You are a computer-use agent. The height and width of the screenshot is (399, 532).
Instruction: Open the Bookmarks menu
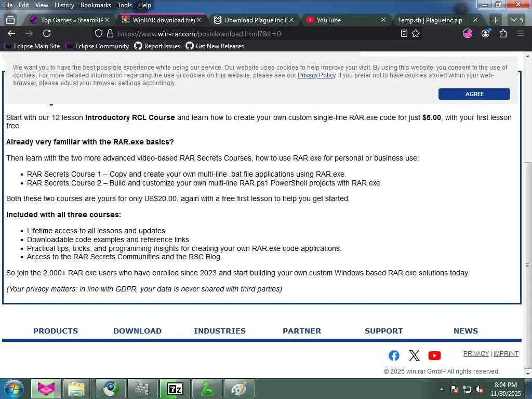pyautogui.click(x=96, y=5)
